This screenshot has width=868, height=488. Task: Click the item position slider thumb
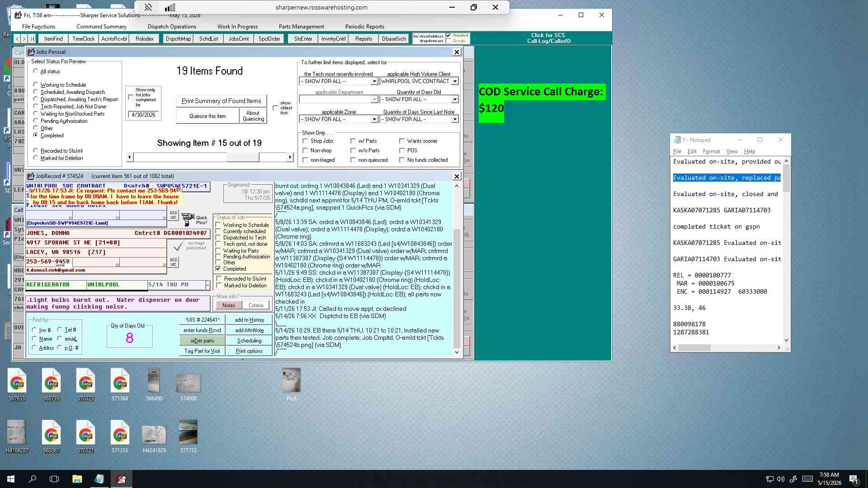242,157
